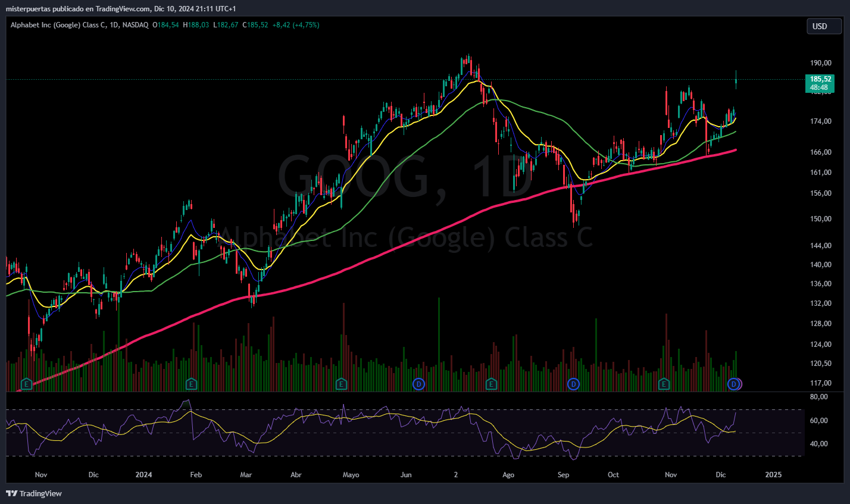850x504 pixels.
Task: Click the 166,00 price axis label
Action: 820,152
